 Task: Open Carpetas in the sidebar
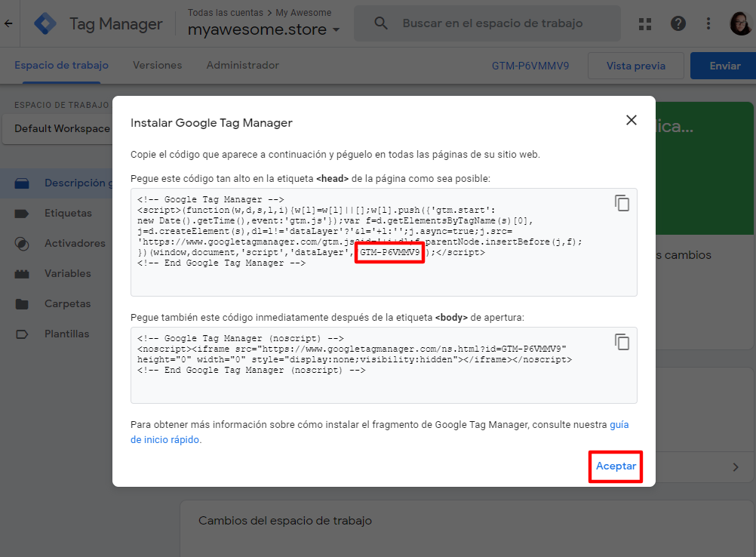click(67, 304)
